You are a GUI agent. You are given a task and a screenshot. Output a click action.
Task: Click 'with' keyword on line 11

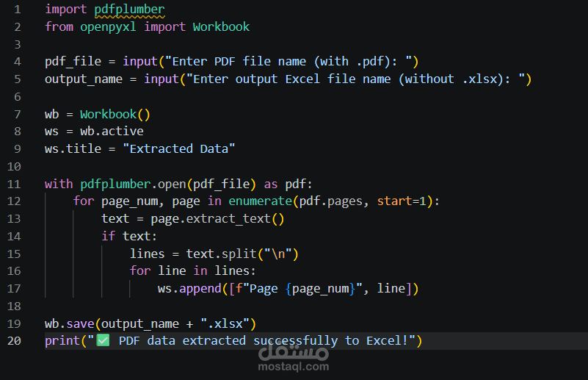coord(59,184)
